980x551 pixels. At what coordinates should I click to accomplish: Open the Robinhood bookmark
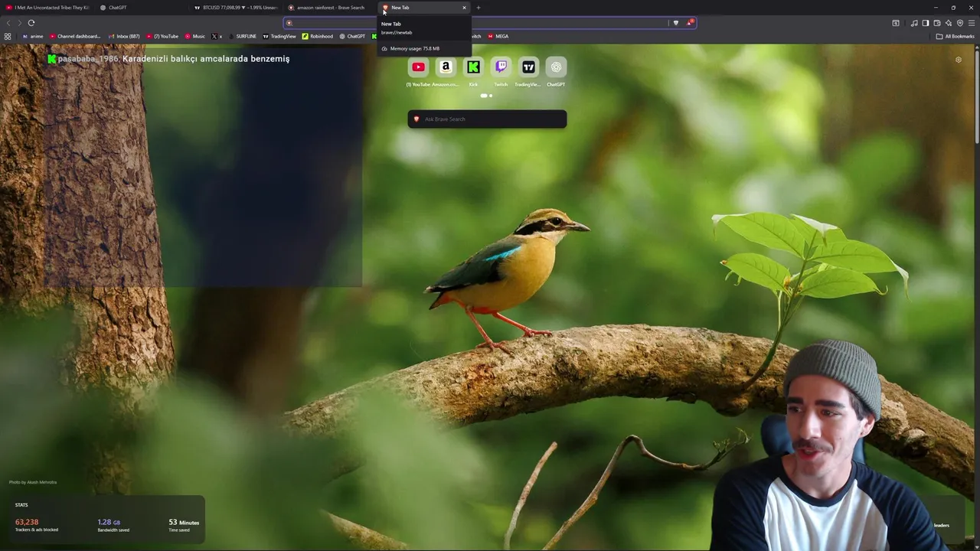(318, 36)
